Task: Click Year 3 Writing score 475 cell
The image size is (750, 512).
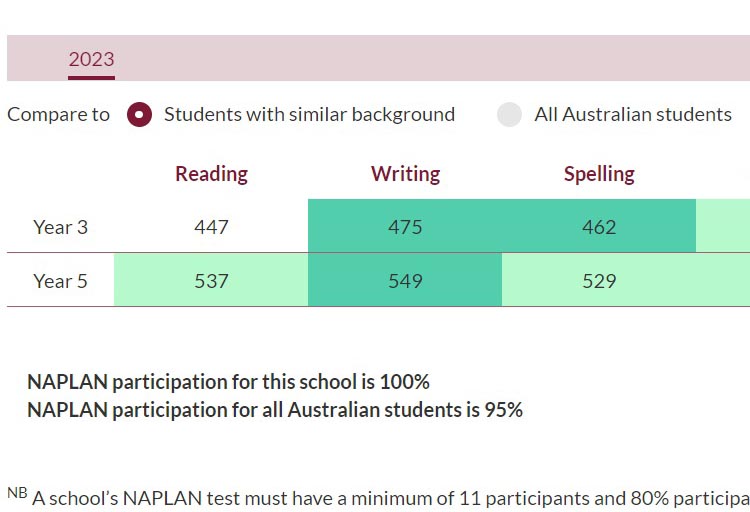Action: pos(405,226)
